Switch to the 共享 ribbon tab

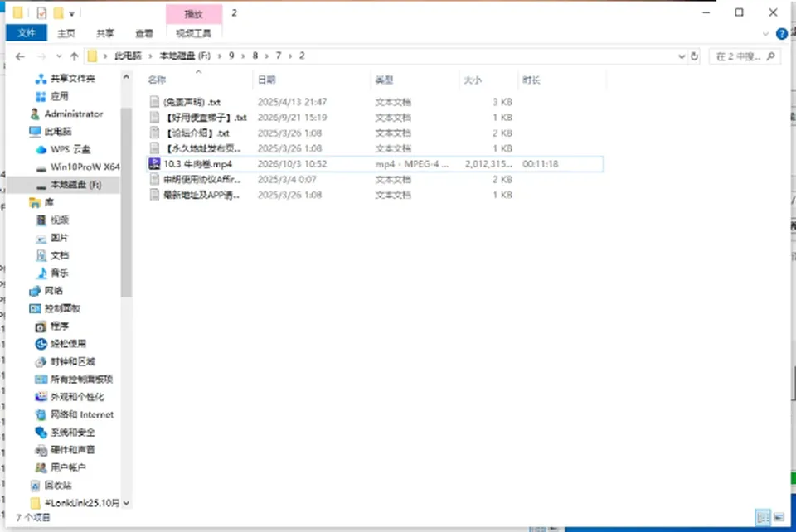click(105, 33)
